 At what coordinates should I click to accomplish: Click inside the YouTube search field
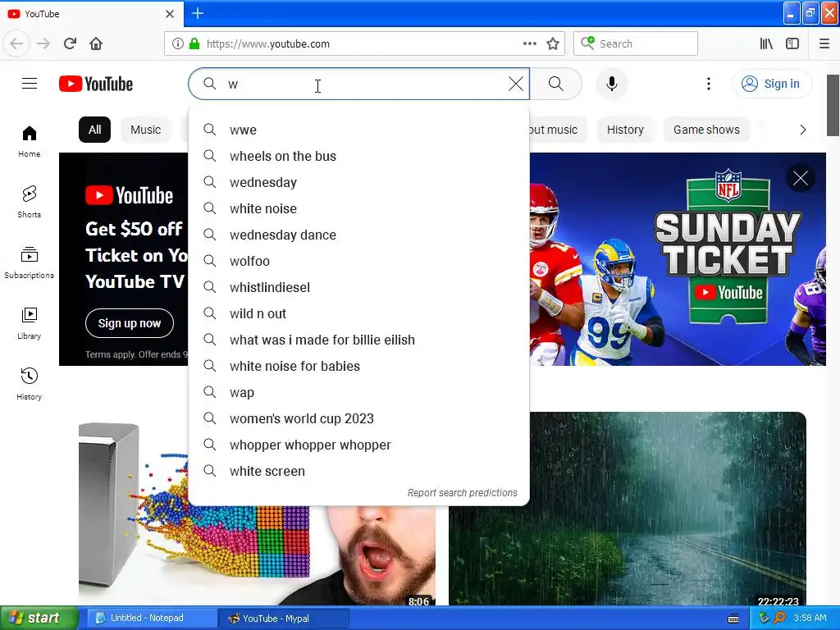pyautogui.click(x=359, y=84)
